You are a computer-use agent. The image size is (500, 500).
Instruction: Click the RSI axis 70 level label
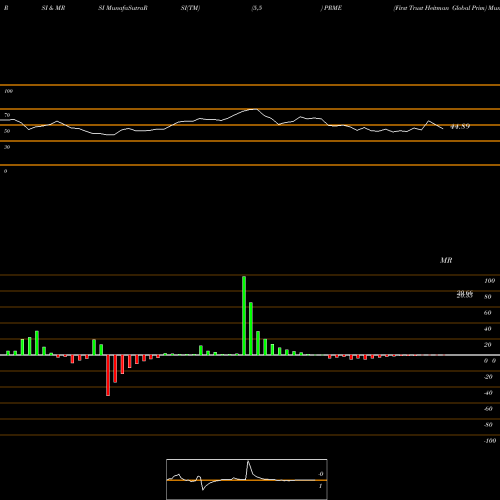tap(7, 115)
